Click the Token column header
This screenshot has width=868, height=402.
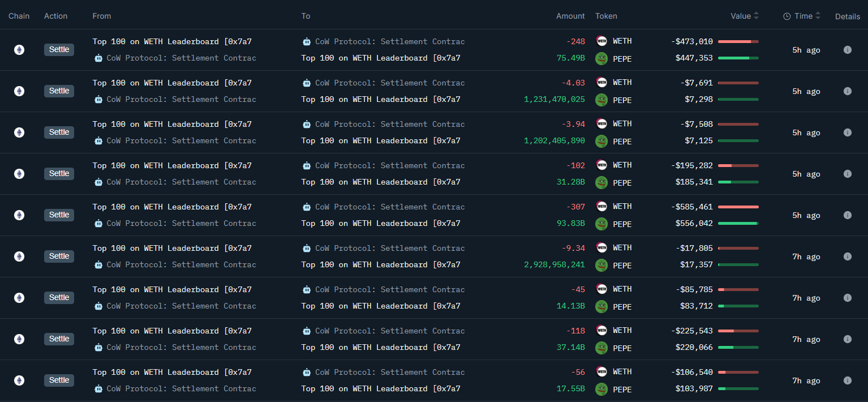(x=606, y=16)
